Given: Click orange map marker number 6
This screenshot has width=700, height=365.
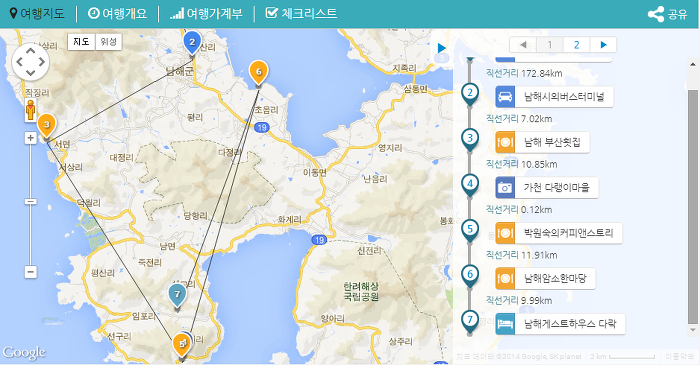Looking at the screenshot, I should point(258,73).
